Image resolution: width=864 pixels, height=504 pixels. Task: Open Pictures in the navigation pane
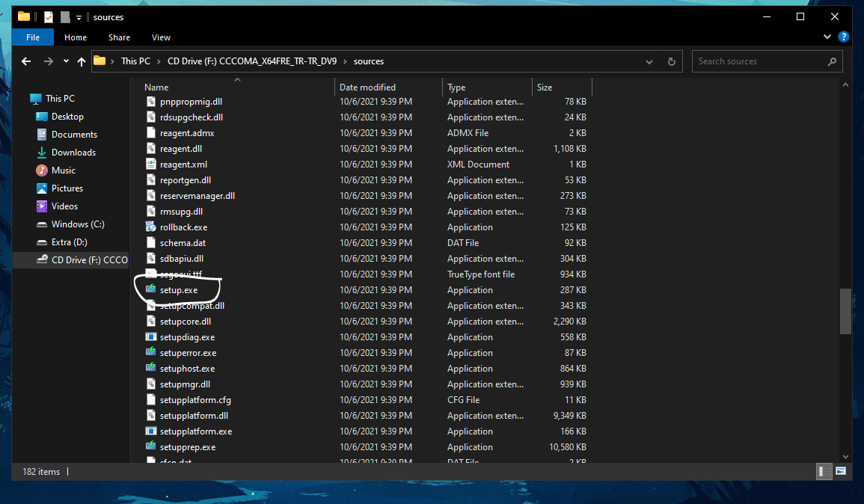(x=67, y=188)
